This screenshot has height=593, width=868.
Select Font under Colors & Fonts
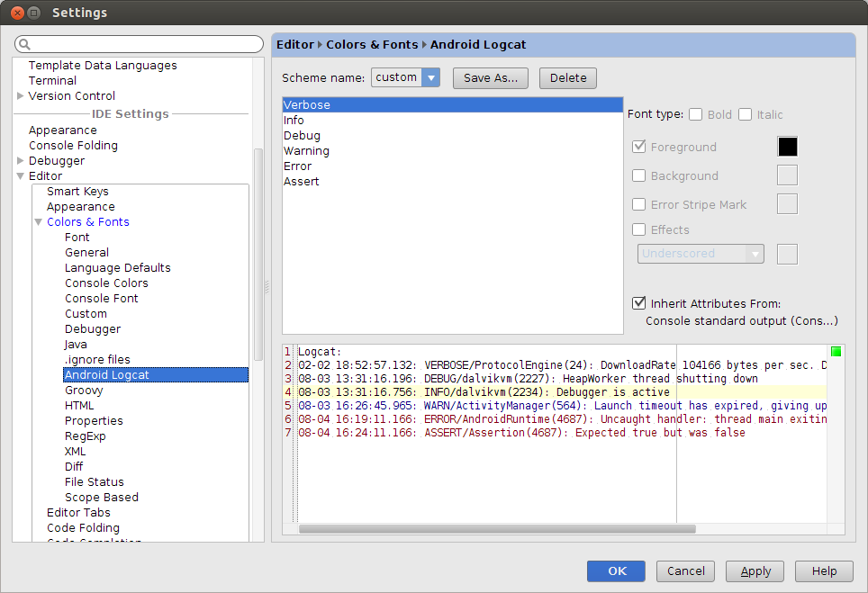77,238
